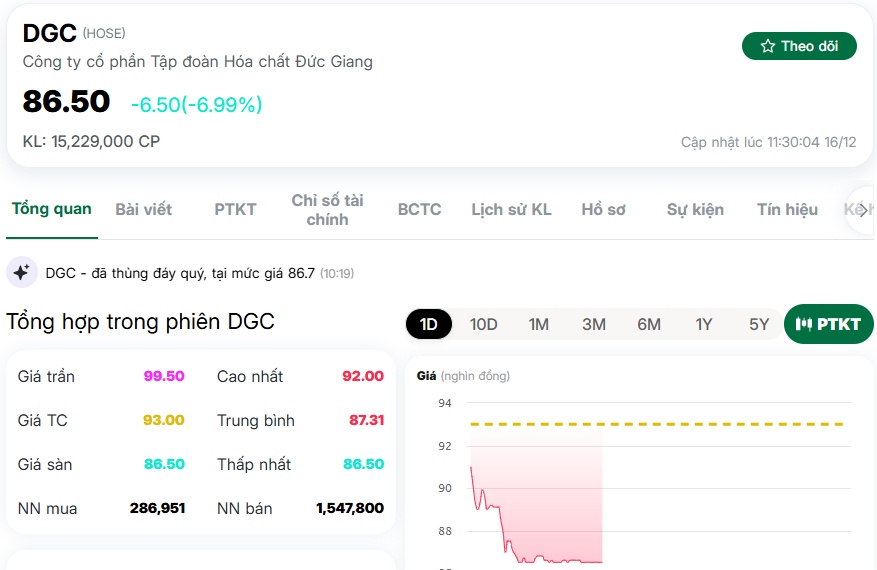The image size is (877, 570).
Task: Open the Bài viết tab
Action: click(x=143, y=209)
